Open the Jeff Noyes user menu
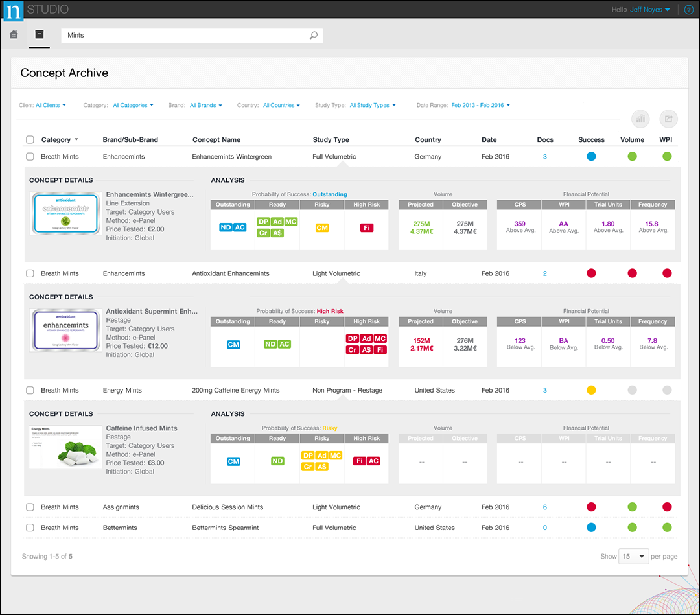This screenshot has width=700, height=615. [650, 9]
